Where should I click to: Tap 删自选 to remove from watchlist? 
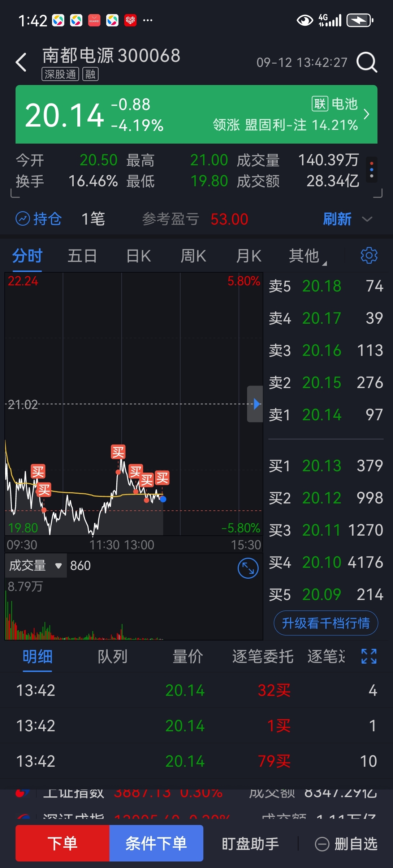(x=346, y=844)
